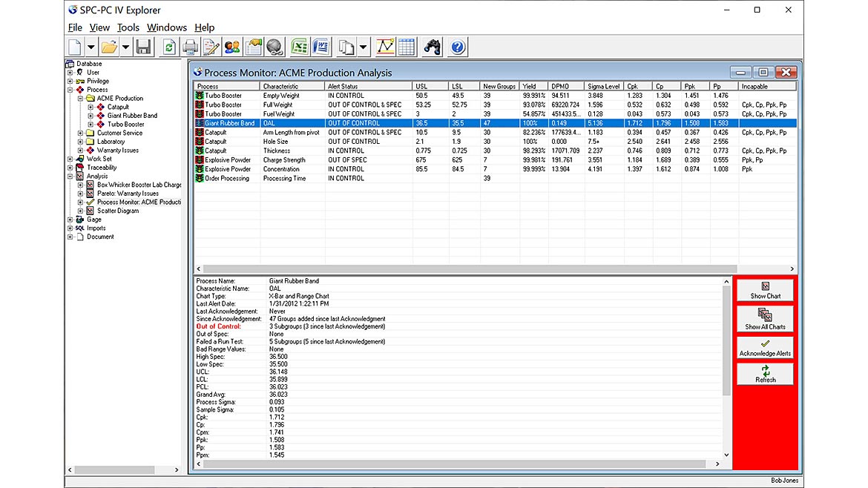This screenshot has width=868, height=488.
Task: Collapse the Analysis tree node
Action: pos(70,177)
